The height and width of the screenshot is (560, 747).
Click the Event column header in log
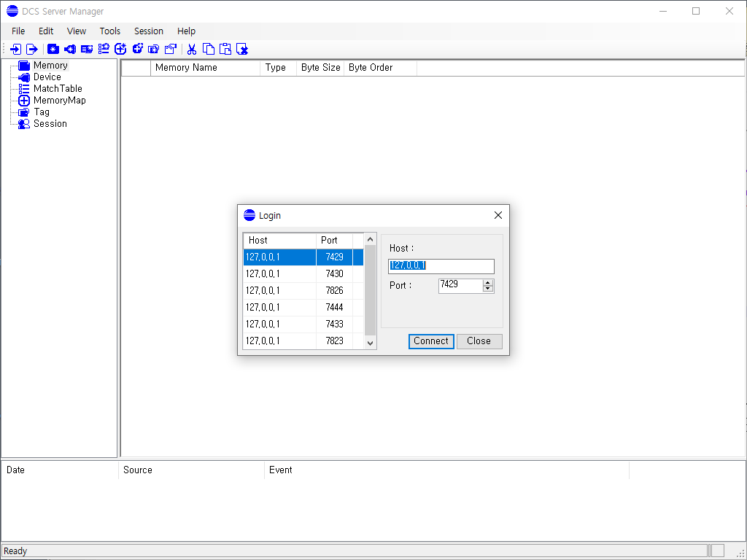[x=446, y=470]
